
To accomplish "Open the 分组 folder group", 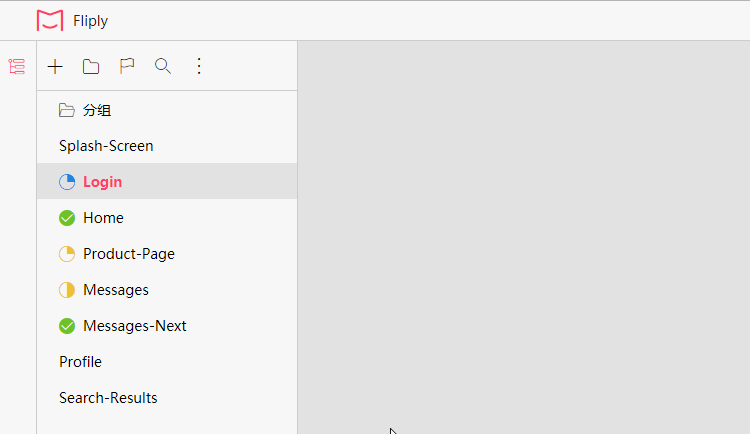I will [x=167, y=110].
